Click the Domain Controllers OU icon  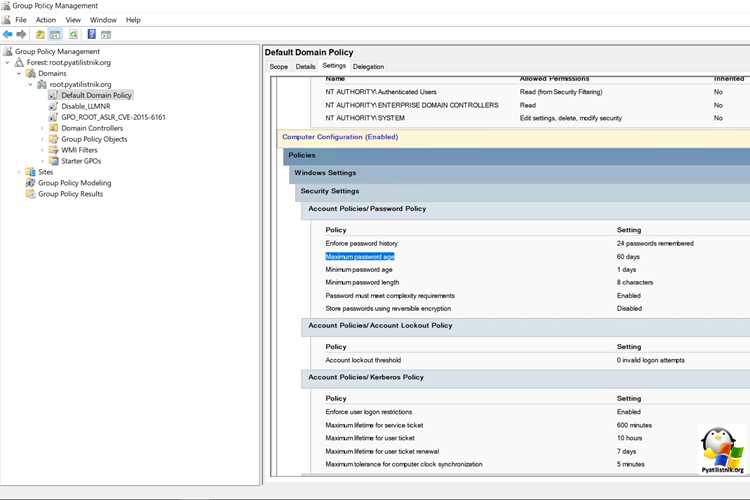tap(54, 128)
